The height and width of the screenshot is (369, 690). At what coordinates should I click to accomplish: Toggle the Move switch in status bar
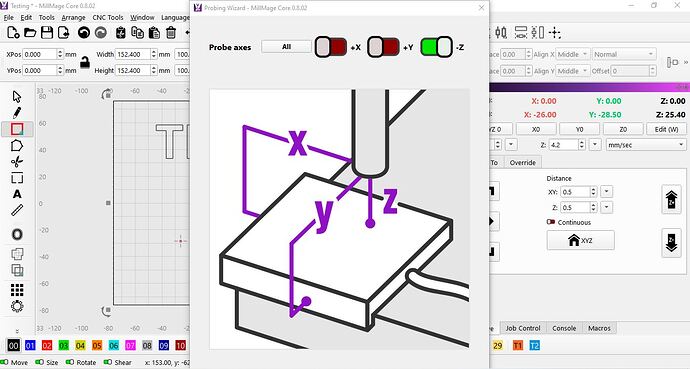coord(4,362)
